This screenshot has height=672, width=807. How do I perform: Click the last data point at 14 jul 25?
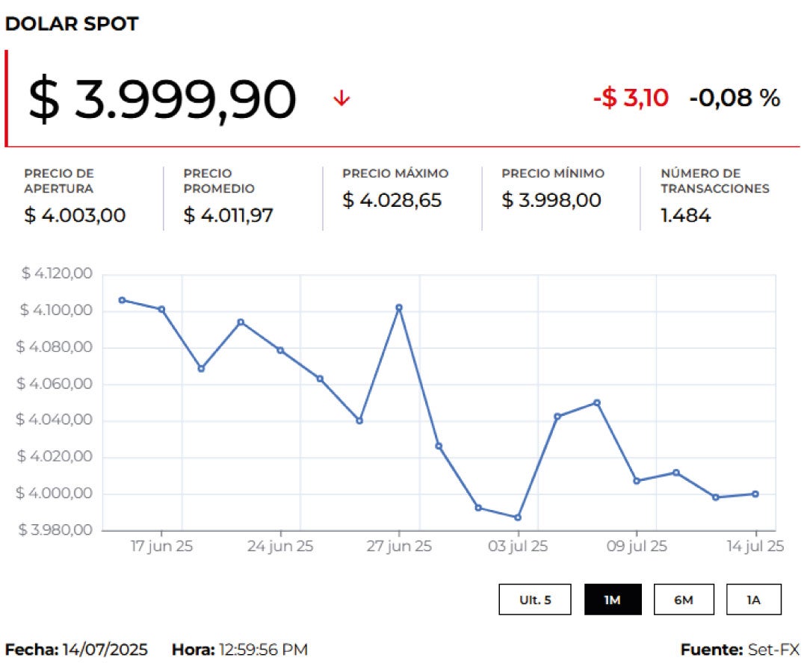tap(755, 494)
